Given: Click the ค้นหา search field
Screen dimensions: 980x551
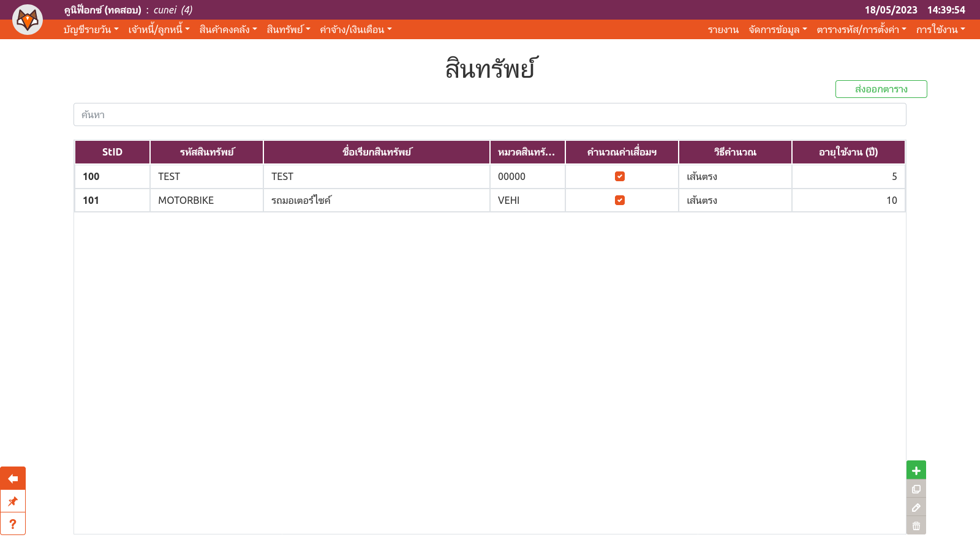Looking at the screenshot, I should click(x=489, y=114).
